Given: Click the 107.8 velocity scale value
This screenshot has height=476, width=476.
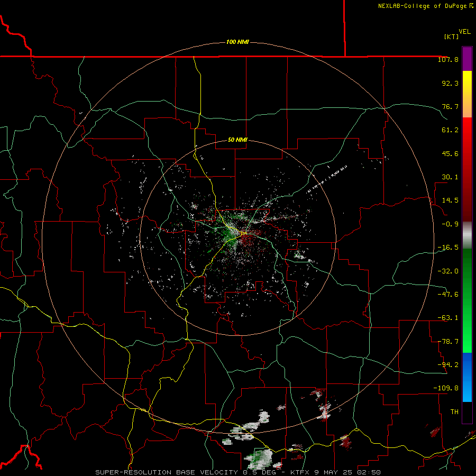Looking at the screenshot, I should coord(448,59).
